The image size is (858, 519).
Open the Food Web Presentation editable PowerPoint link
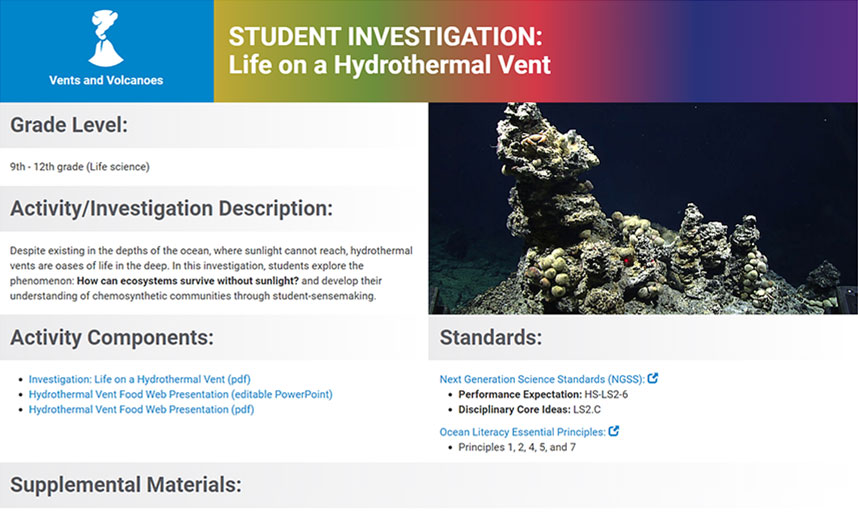pyautogui.click(x=181, y=394)
